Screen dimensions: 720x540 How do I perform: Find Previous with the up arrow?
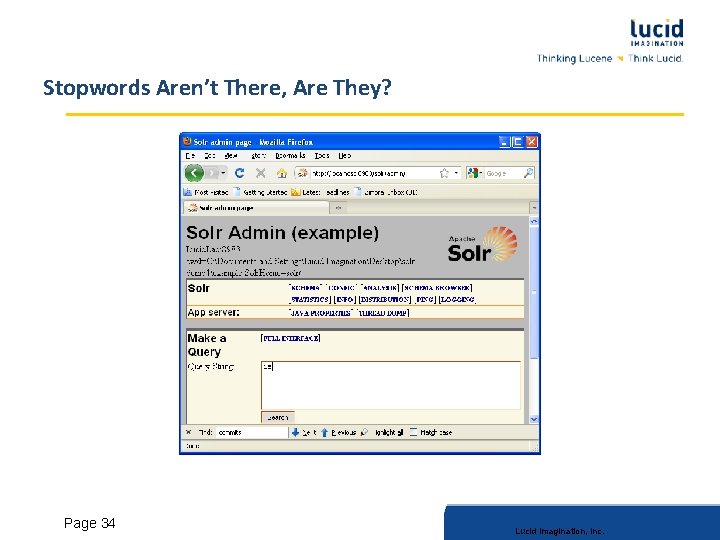pyautogui.click(x=338, y=433)
